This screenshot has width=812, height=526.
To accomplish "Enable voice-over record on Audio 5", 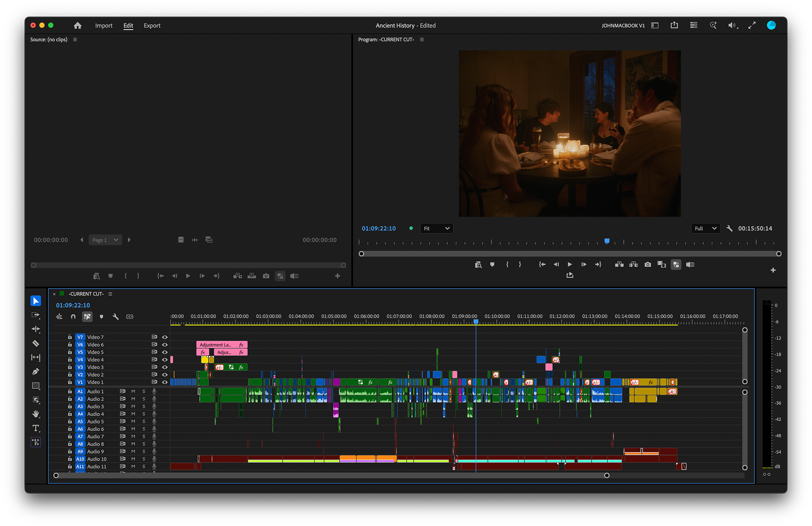I will click(x=154, y=421).
